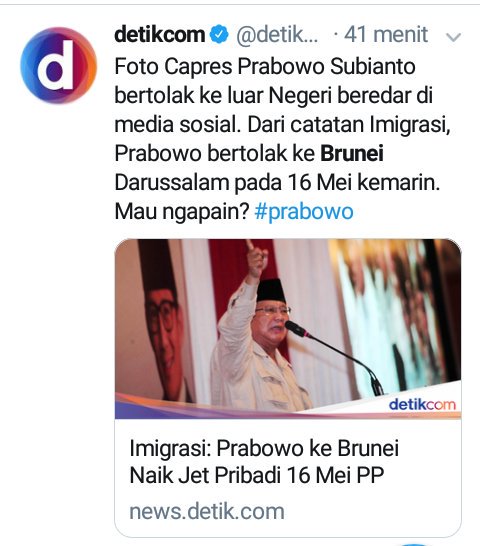Click the blue verified badge

(x=219, y=34)
